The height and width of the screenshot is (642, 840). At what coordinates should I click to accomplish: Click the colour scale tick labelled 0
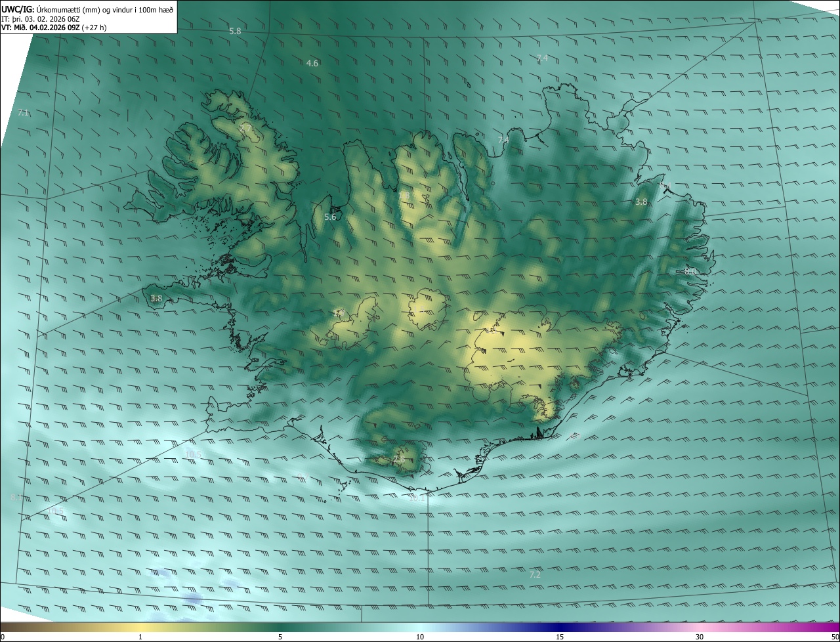(x=2, y=637)
